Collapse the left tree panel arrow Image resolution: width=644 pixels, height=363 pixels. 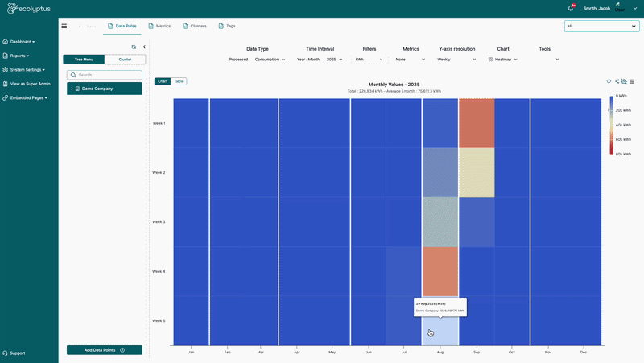pyautogui.click(x=144, y=47)
